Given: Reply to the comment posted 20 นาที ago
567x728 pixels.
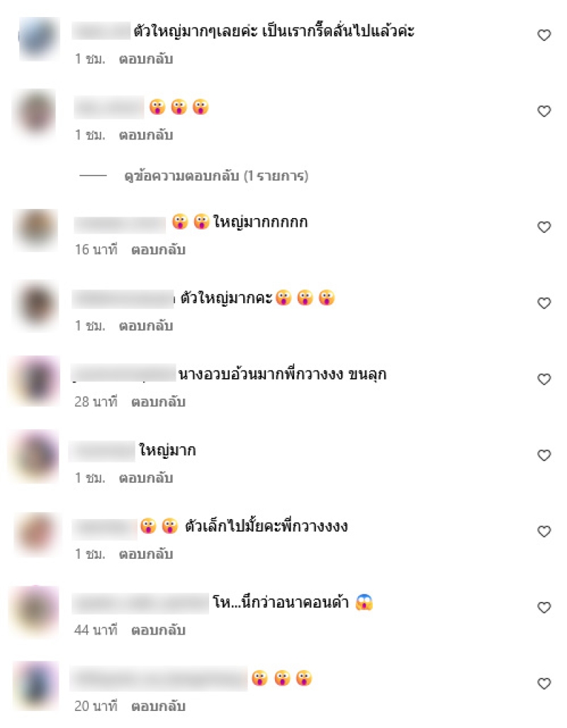Looking at the screenshot, I should click(158, 707).
